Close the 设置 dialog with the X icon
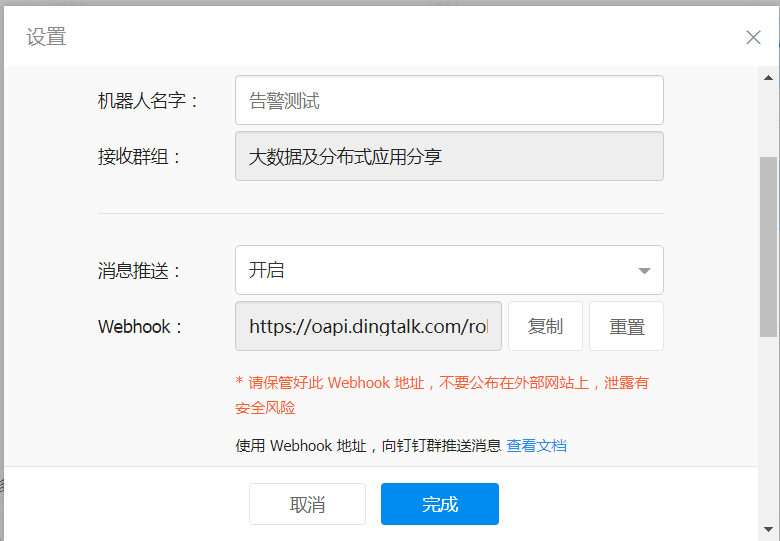 pos(753,37)
